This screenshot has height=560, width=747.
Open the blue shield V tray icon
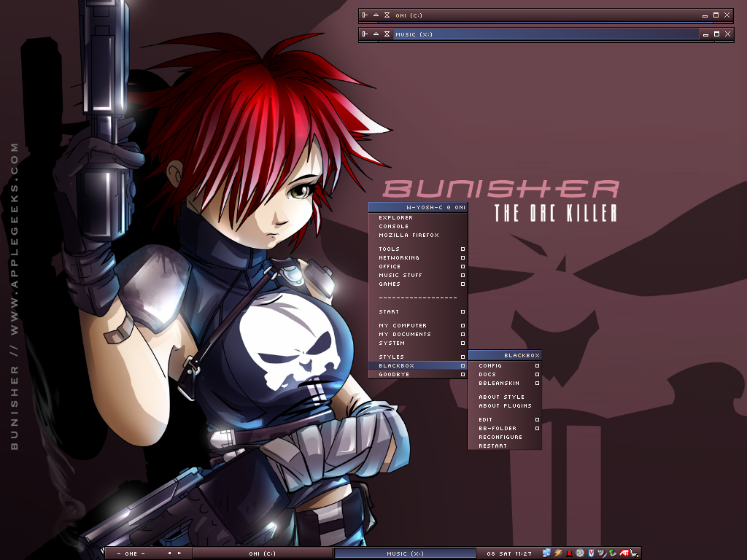point(591,553)
